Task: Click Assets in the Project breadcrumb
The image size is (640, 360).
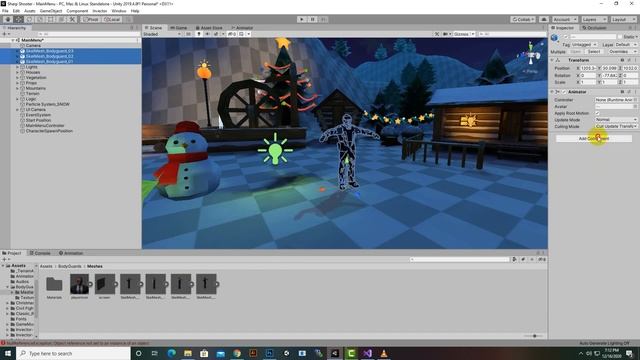Action: pos(46,266)
